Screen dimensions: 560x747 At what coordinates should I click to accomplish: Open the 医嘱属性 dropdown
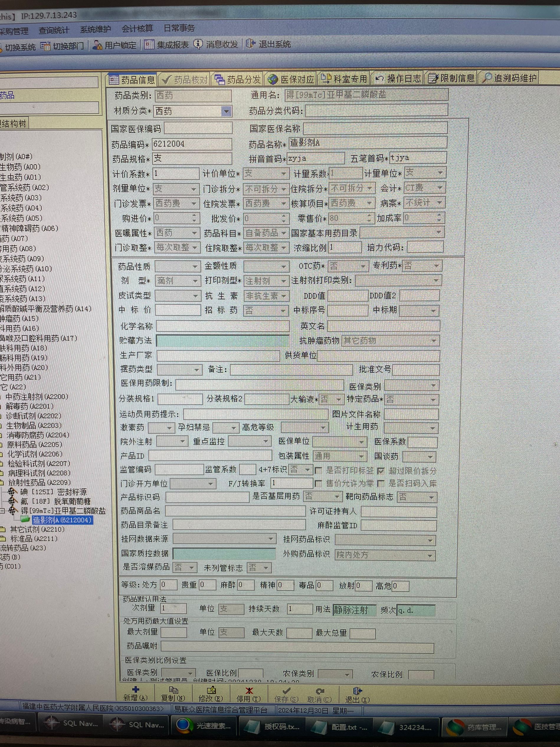pos(194,233)
